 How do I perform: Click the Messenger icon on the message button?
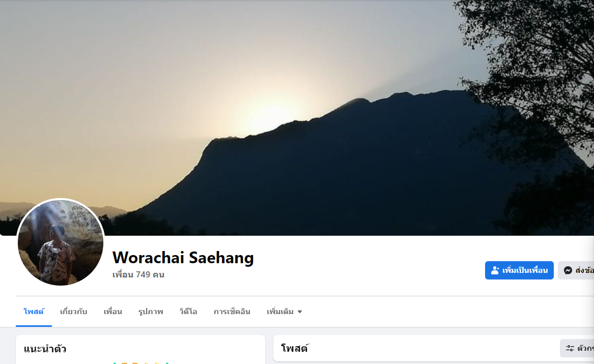coord(568,270)
